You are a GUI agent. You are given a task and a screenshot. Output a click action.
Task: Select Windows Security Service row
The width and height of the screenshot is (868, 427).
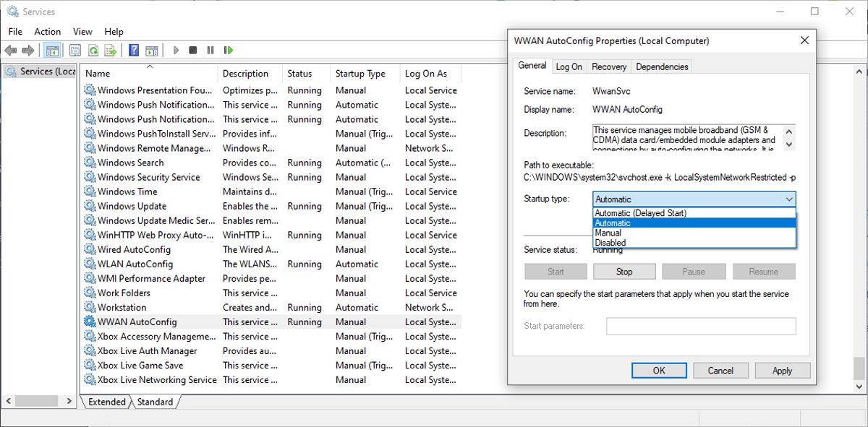[x=271, y=177]
